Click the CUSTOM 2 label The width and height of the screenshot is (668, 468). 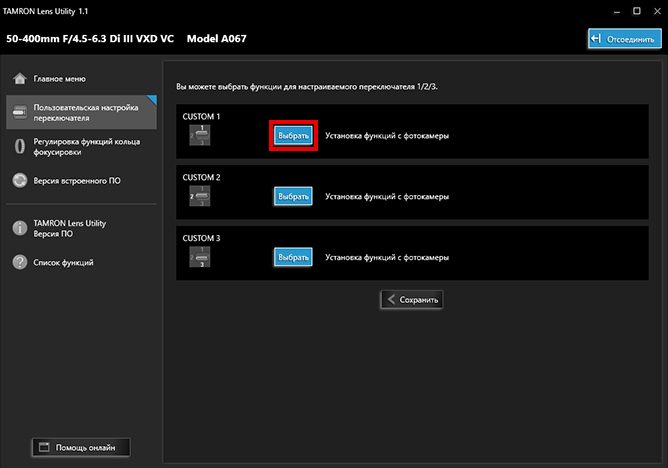point(202,177)
